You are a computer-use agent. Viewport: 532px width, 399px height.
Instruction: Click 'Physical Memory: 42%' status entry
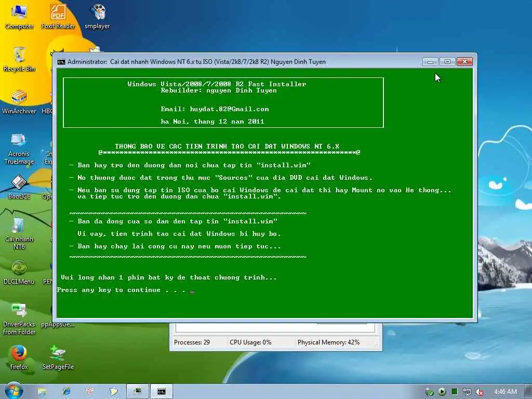[x=328, y=342]
